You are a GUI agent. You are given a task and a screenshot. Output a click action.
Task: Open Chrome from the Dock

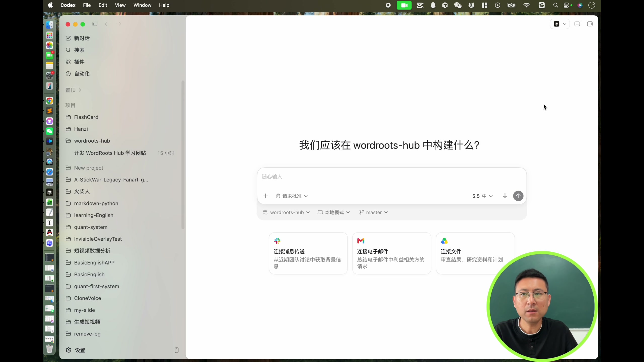point(50,101)
